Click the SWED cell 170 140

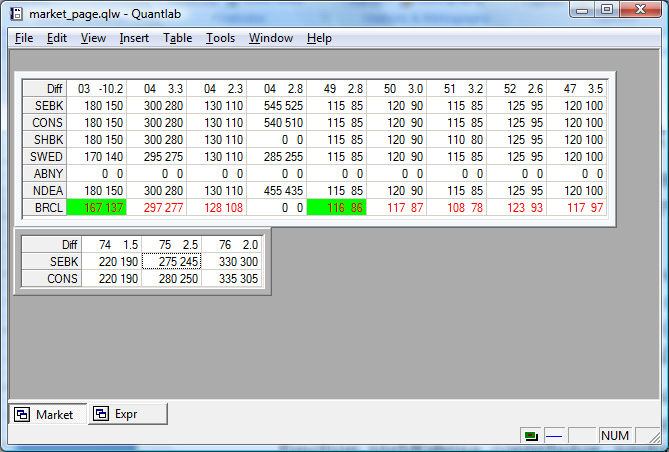(x=97, y=157)
